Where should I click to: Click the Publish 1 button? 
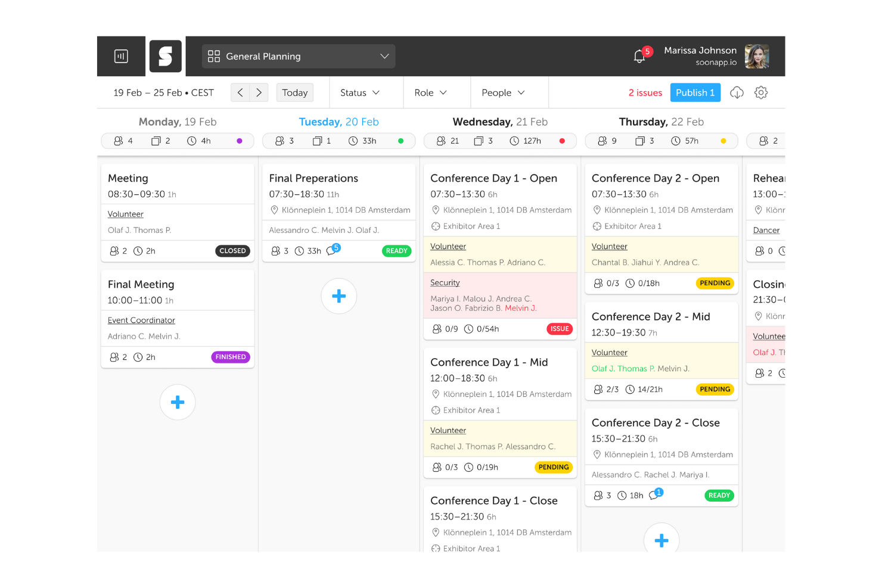click(695, 92)
